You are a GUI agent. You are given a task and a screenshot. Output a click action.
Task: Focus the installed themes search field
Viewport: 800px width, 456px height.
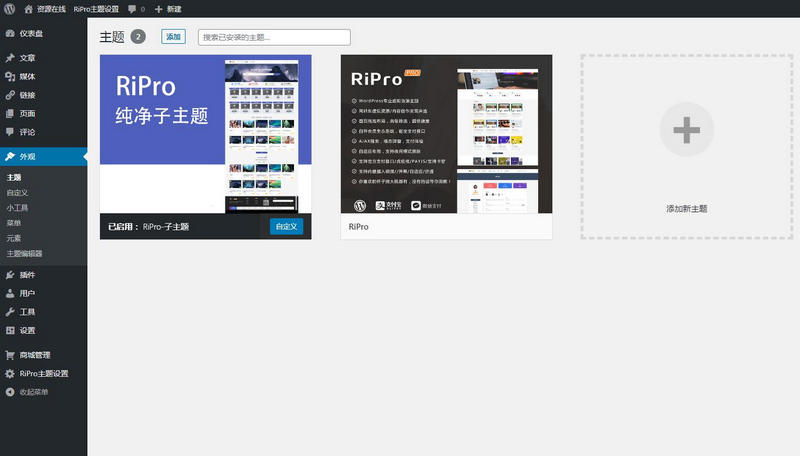click(x=274, y=37)
